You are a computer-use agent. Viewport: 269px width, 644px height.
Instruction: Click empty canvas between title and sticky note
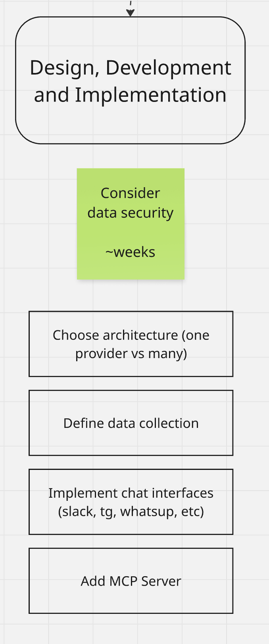point(131,156)
